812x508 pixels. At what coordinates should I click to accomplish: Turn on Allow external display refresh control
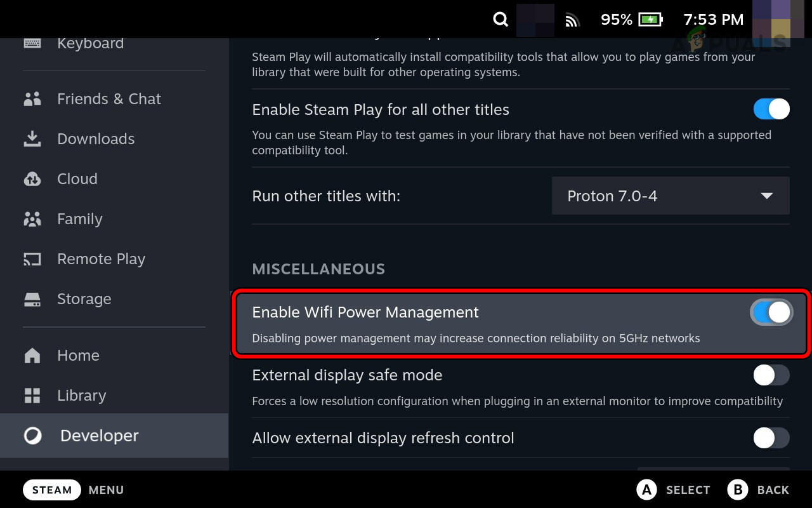point(771,438)
